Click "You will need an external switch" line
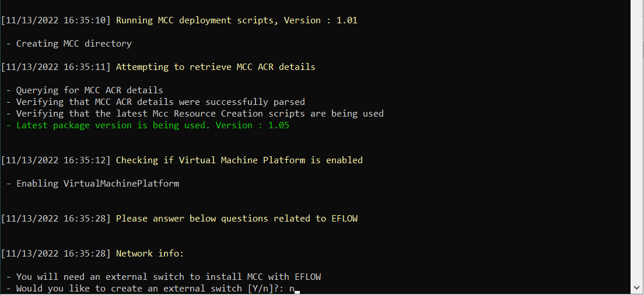The height and width of the screenshot is (295, 644). 168,277
